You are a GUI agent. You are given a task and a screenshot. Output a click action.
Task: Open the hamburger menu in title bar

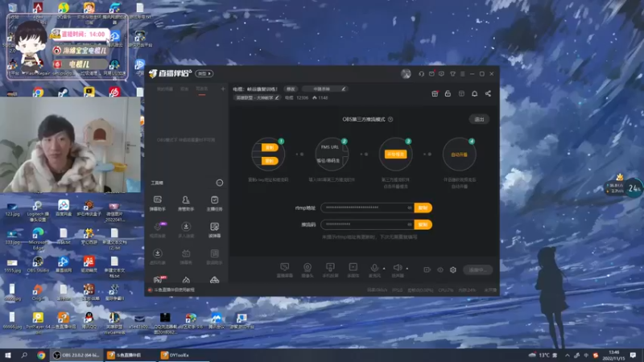(462, 74)
